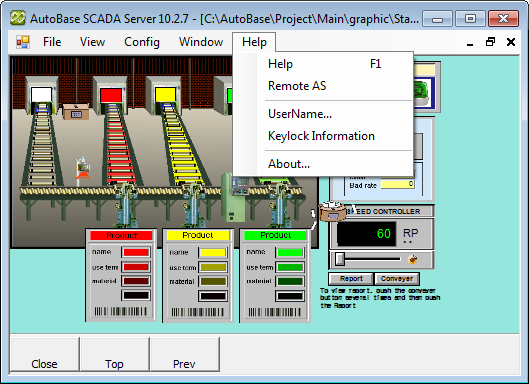529x384 pixels.
Task: Click the SPEED CONTROLLER label
Action: 385,212
